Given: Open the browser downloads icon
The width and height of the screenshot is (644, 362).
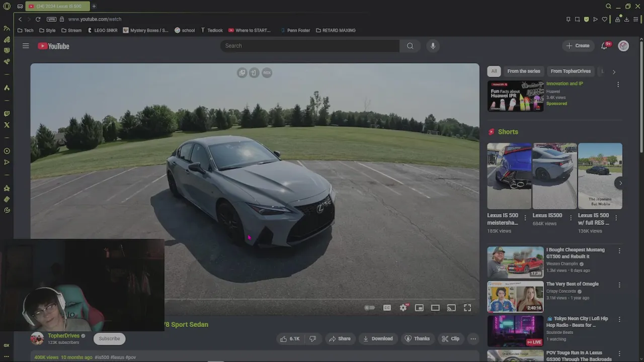Looking at the screenshot, I should point(626,19).
